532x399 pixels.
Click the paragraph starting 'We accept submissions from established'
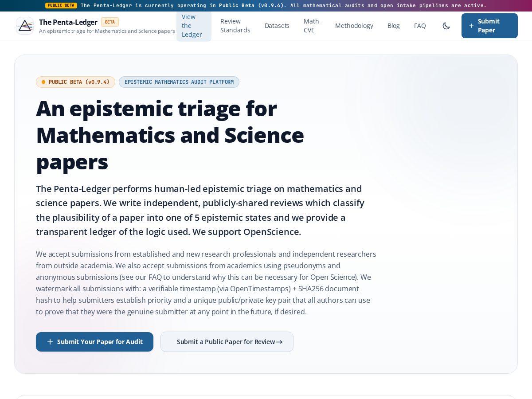[x=206, y=283]
